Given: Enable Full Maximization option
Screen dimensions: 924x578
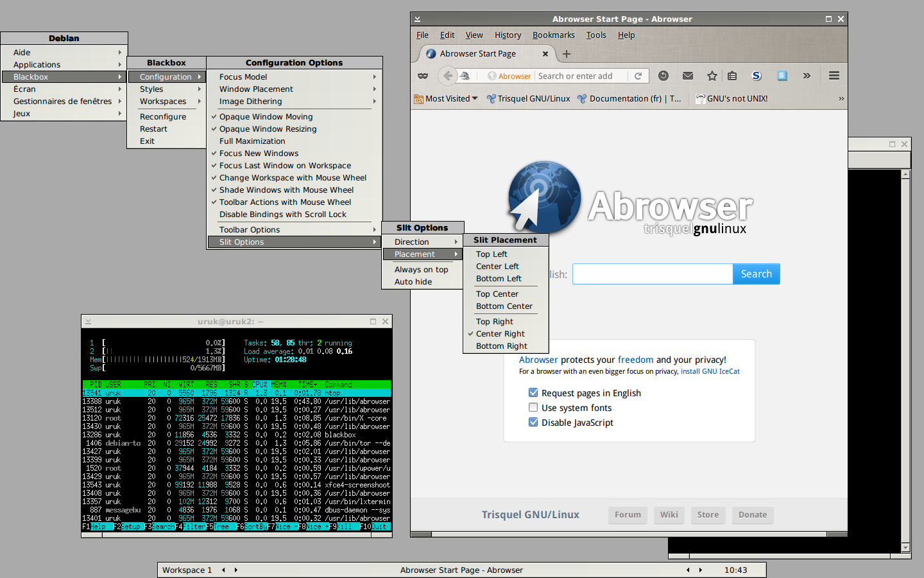Looking at the screenshot, I should click(295, 141).
